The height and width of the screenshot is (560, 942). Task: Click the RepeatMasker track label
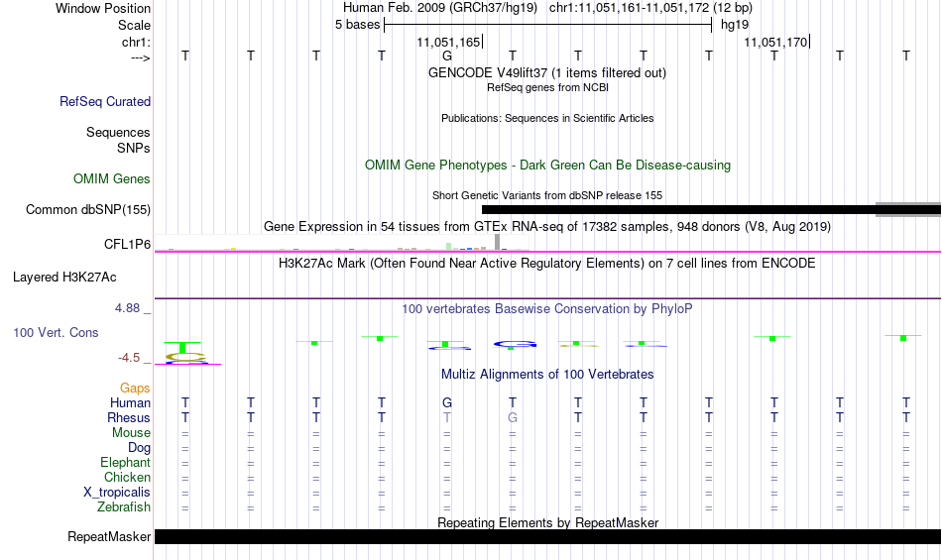[x=109, y=536]
